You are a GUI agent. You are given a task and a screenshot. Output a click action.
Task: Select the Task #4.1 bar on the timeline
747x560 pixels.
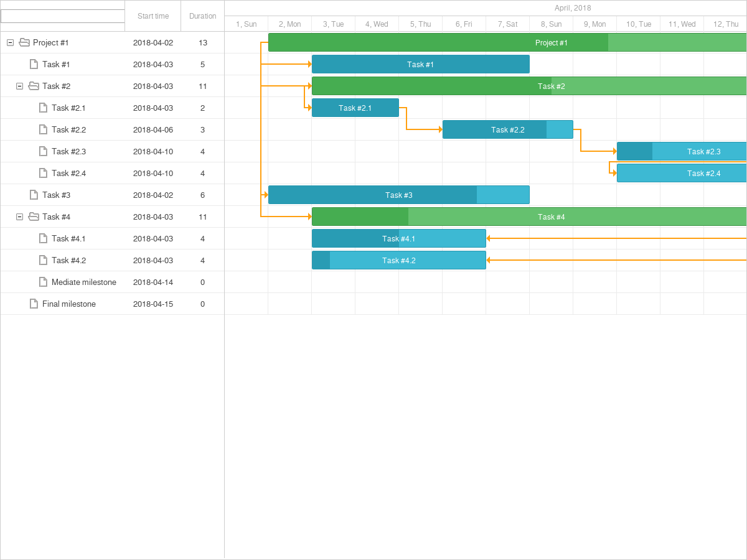point(398,238)
